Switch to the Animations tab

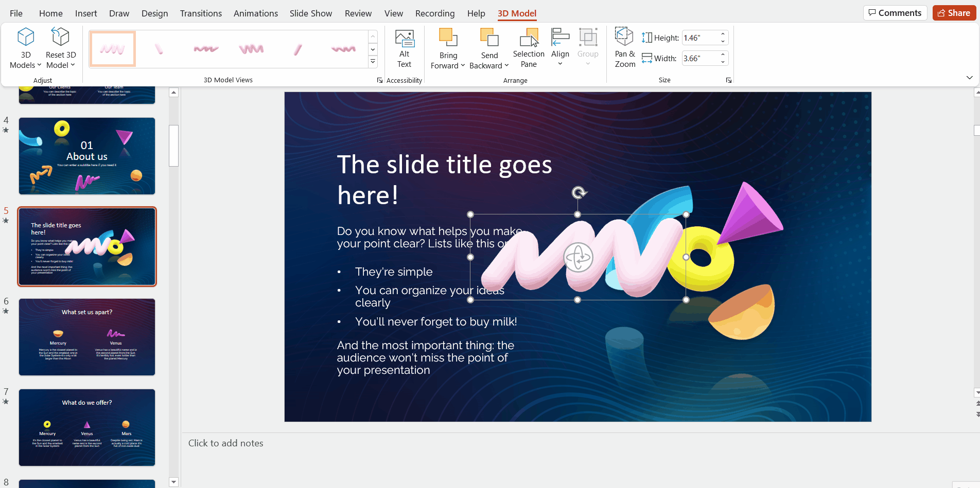[x=255, y=13]
